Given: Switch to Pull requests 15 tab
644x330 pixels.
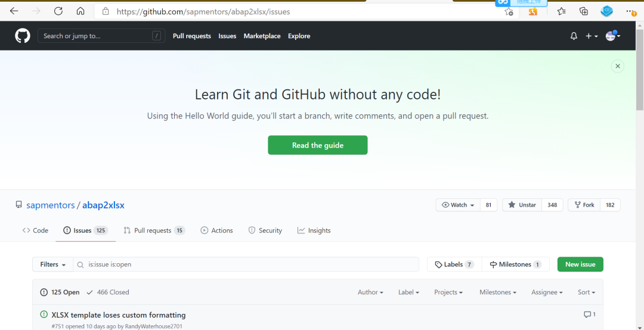Looking at the screenshot, I should point(154,231).
